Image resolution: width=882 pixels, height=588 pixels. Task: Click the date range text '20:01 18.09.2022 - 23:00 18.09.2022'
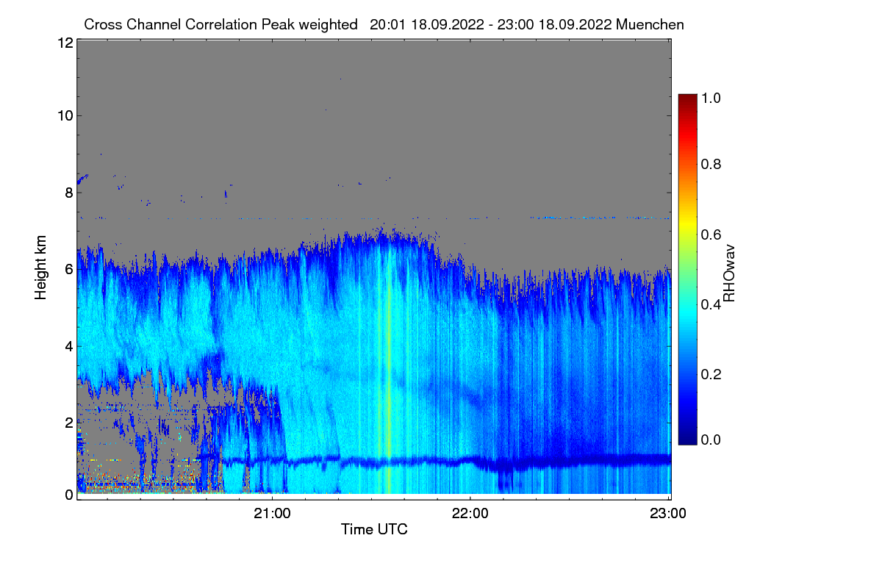click(491, 24)
